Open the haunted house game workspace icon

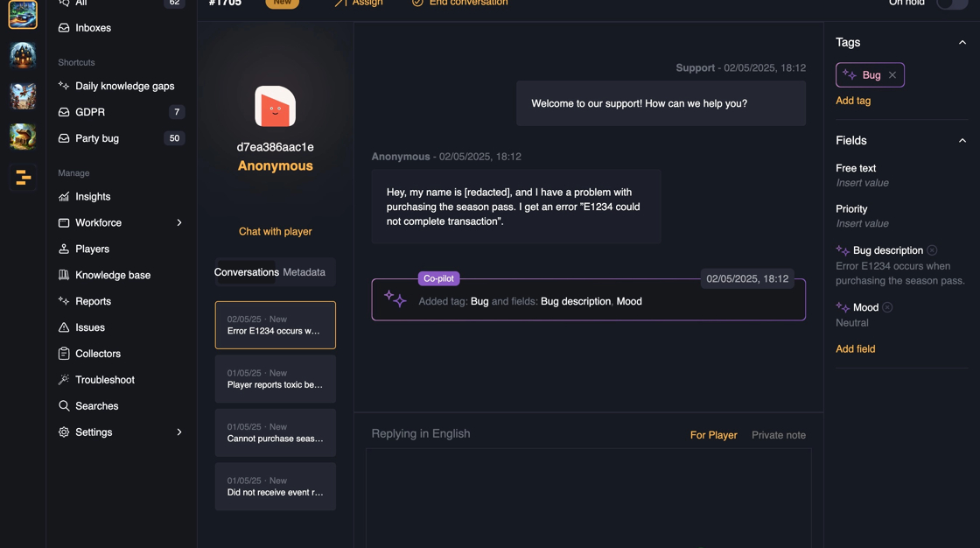(23, 55)
